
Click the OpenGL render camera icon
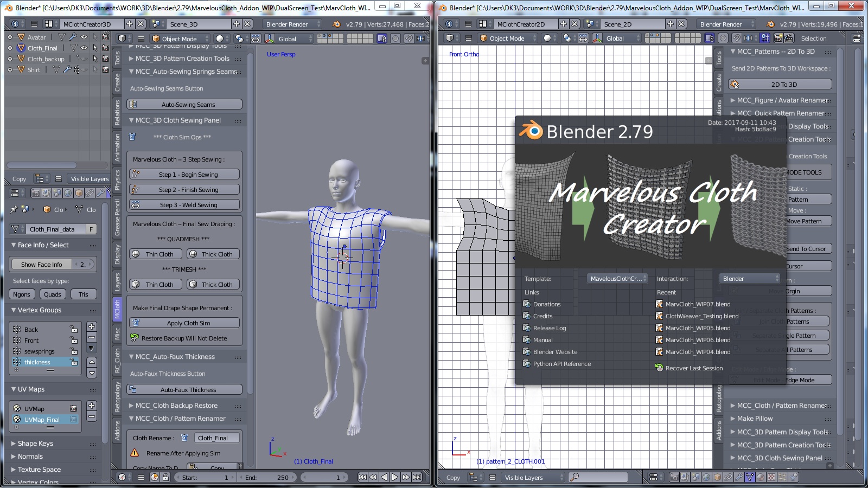point(778,38)
